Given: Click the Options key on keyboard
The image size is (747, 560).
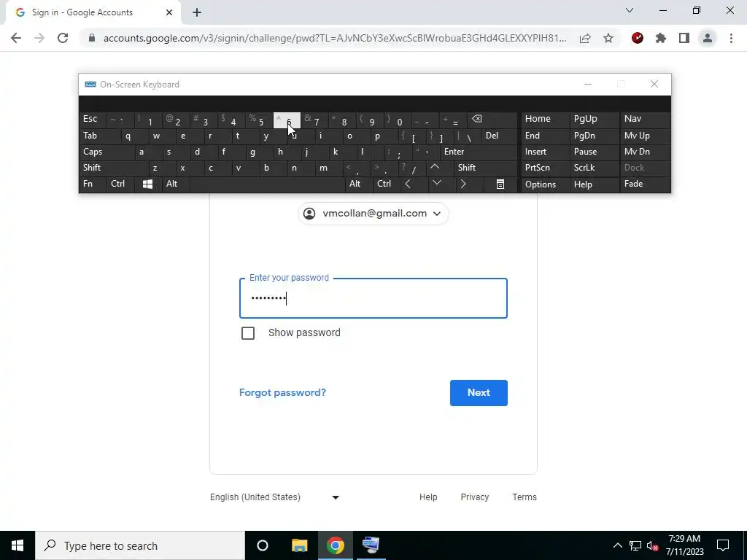Looking at the screenshot, I should (545, 184).
